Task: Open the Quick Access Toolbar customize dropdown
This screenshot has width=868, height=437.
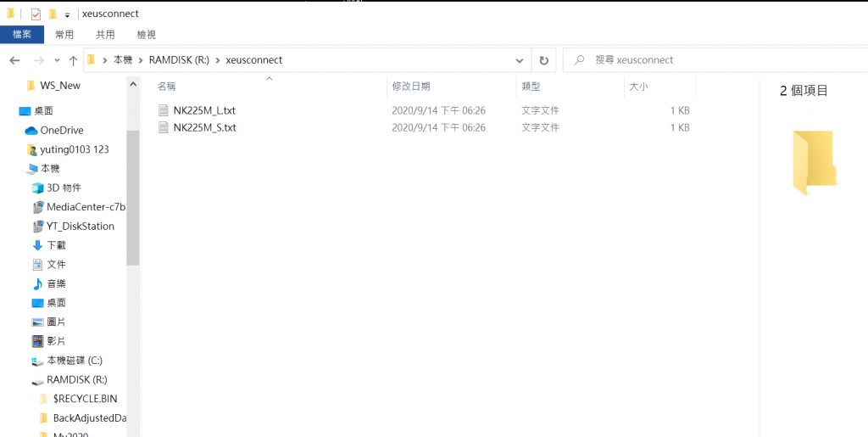Action: pyautogui.click(x=67, y=14)
